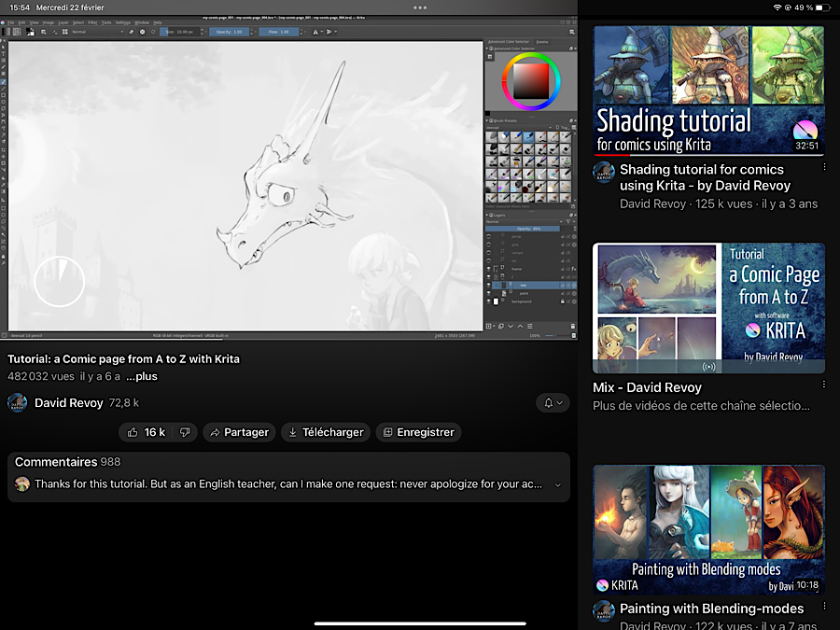840x630 pixels.
Task: Open more options for Painting with Blending-modes
Action: [x=824, y=606]
